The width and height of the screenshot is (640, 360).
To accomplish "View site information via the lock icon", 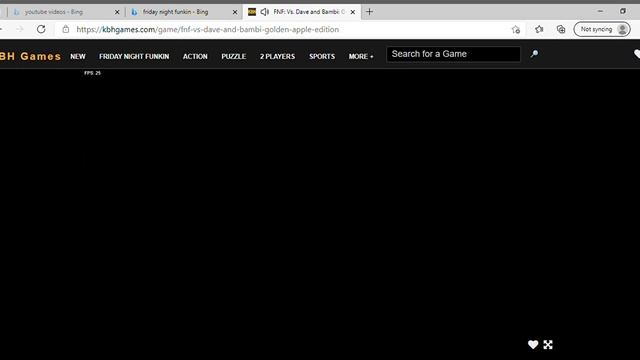I will 66,29.
